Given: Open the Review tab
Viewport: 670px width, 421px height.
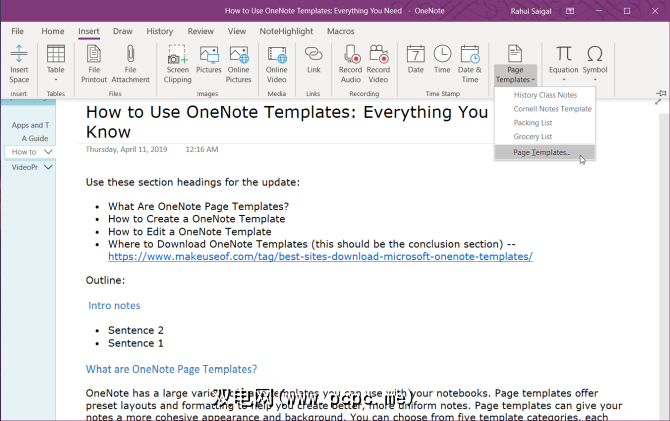Looking at the screenshot, I should [x=200, y=31].
